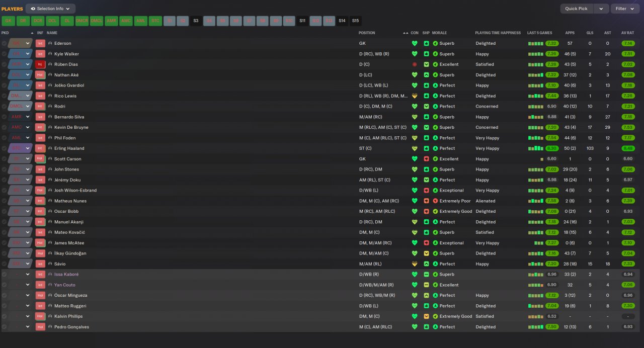
Task: Tick the selection circle on Sávio's row
Action: click(4, 264)
